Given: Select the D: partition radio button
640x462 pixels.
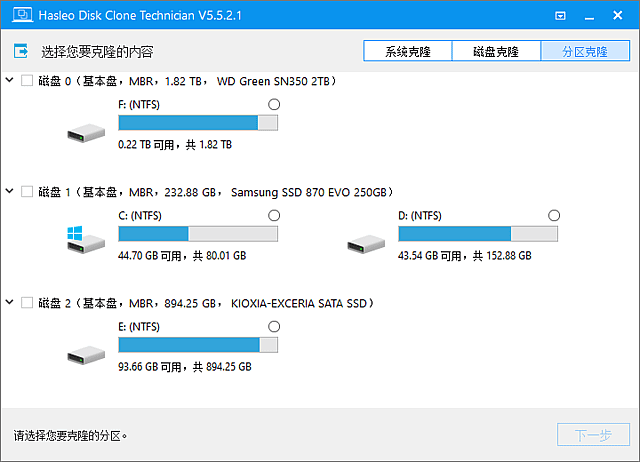Looking at the screenshot, I should [x=554, y=215].
